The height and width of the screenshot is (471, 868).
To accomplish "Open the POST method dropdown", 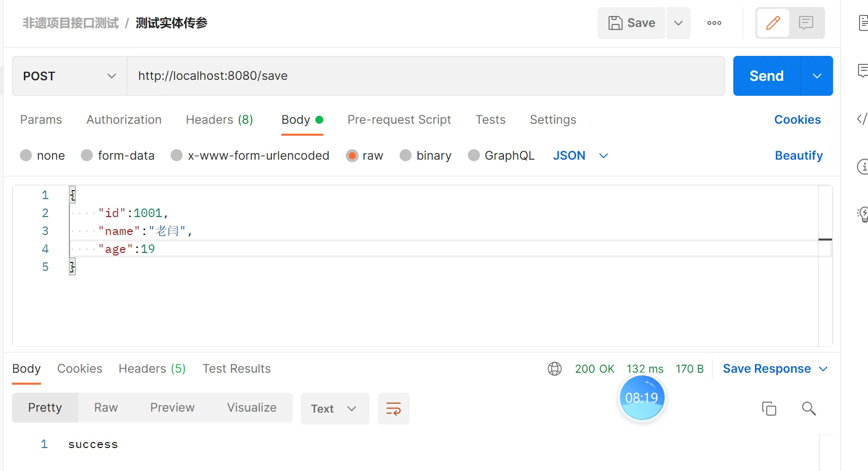I will 69,76.
